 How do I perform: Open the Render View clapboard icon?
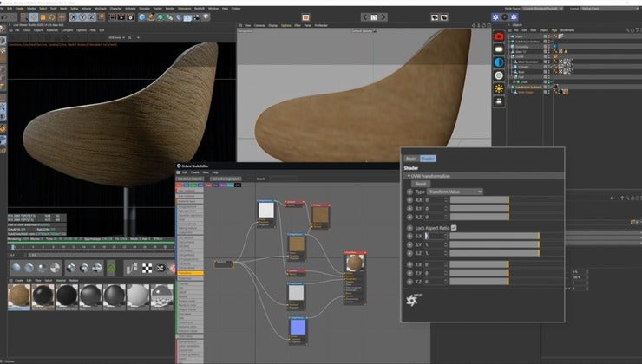(112, 17)
